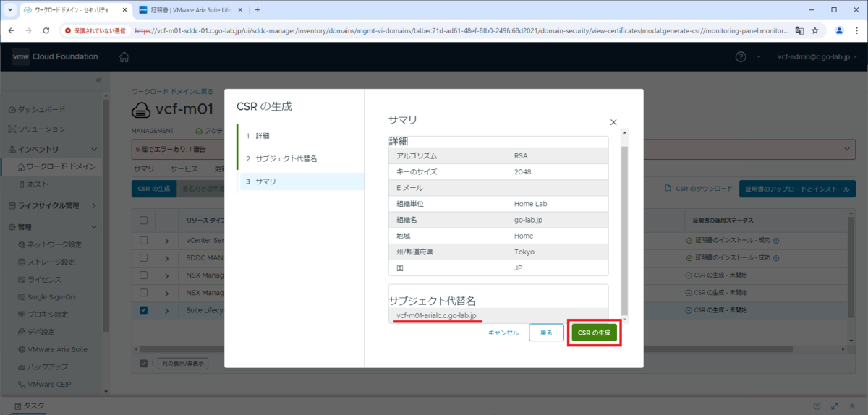Image resolution: width=868 pixels, height=415 pixels.
Task: Click the ダッシュボード gauge icon
Action: [x=12, y=109]
